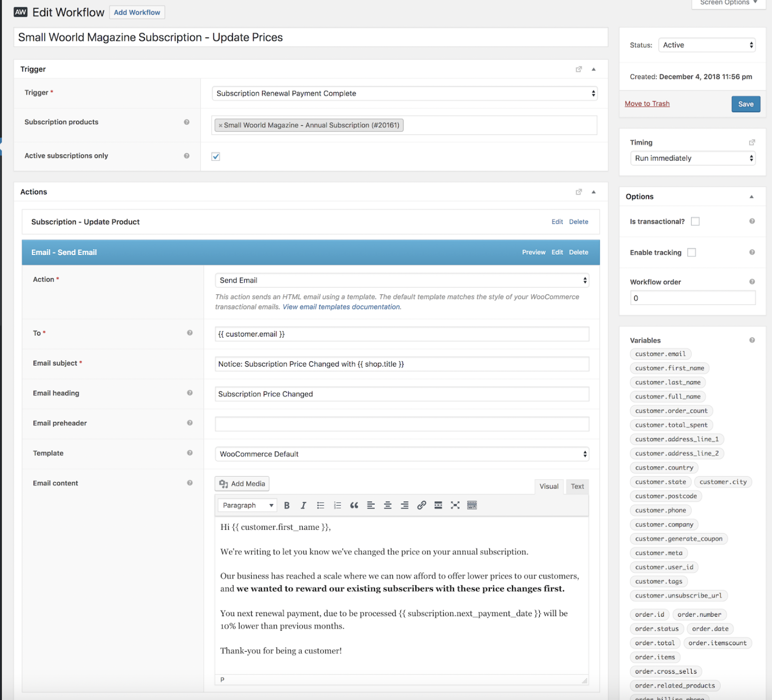Open the Action Send Email dropdown
This screenshot has width=772, height=700.
click(x=402, y=280)
